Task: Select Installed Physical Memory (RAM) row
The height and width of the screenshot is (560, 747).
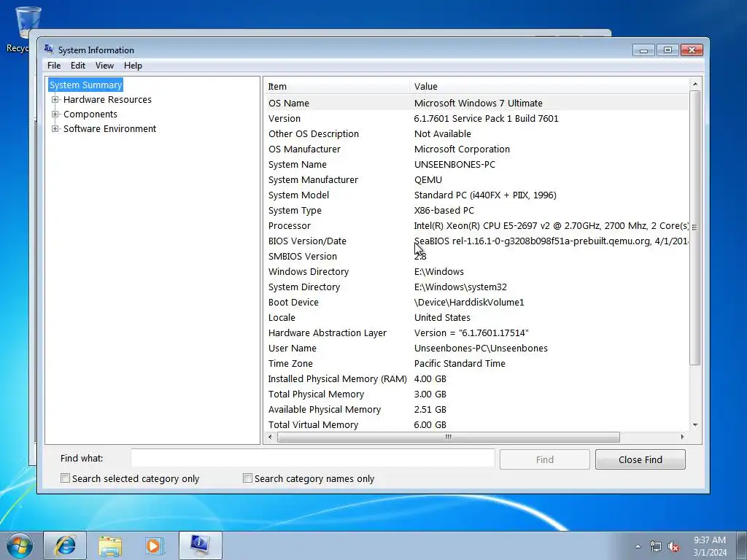Action: click(x=476, y=378)
